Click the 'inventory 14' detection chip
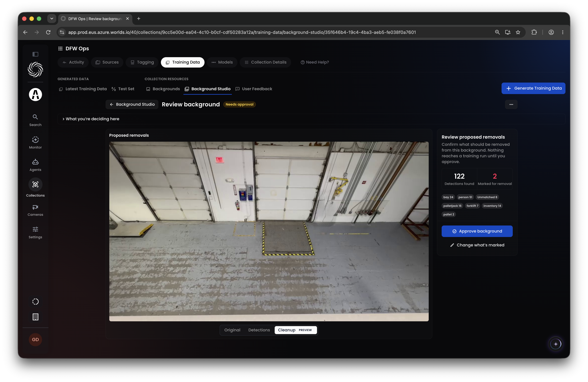The width and height of the screenshot is (588, 382). tap(492, 206)
